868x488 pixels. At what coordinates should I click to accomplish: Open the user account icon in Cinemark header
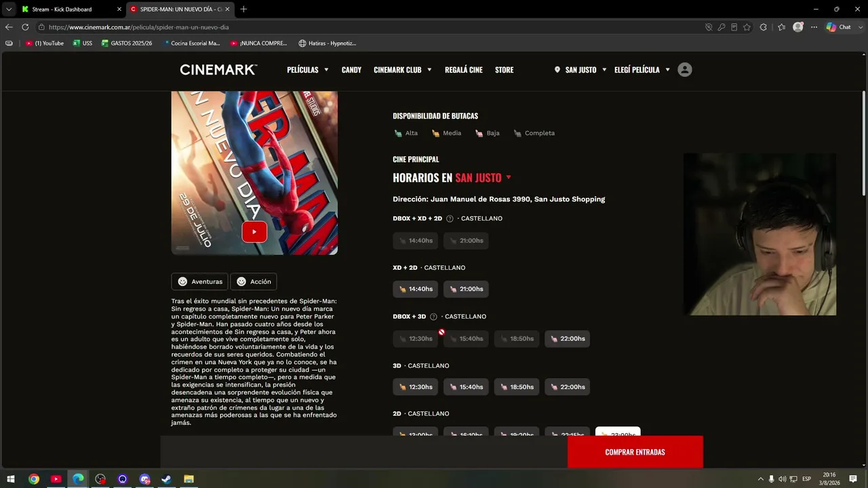[685, 70]
